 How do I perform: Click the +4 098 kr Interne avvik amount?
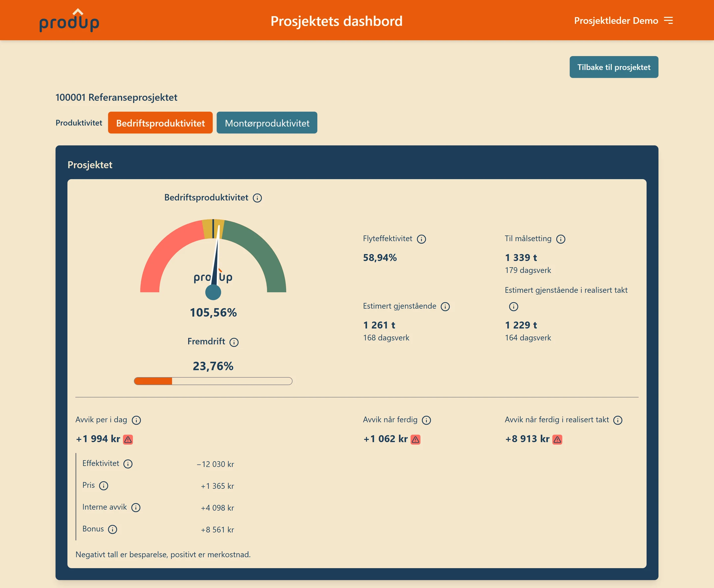[x=218, y=508]
